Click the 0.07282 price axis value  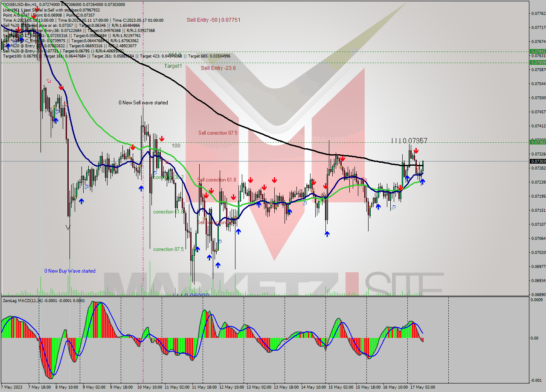tap(538, 168)
